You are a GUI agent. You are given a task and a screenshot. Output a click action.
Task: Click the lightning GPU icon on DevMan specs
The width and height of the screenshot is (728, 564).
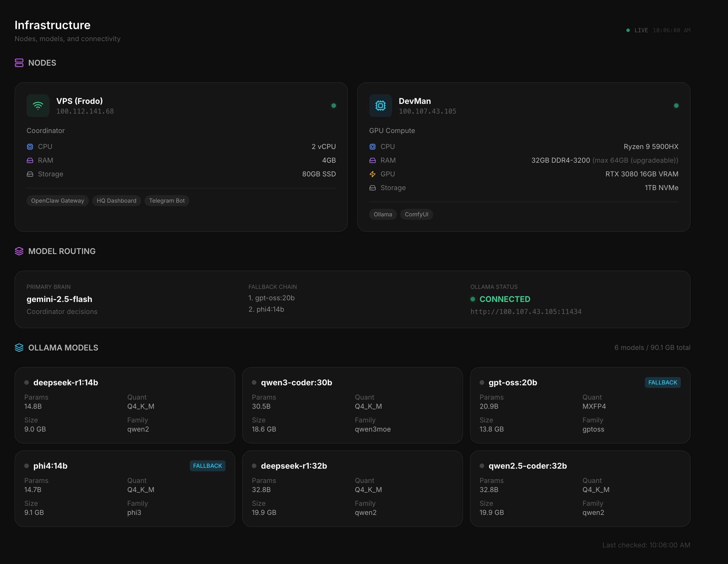[372, 174]
